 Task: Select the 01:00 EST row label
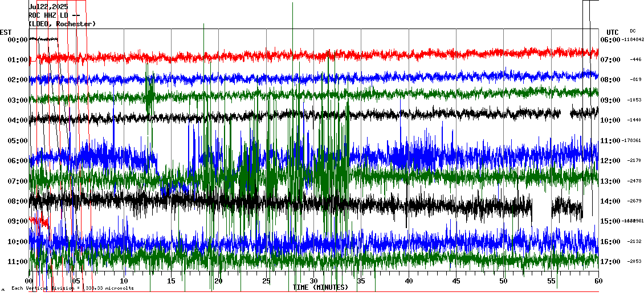coord(18,60)
